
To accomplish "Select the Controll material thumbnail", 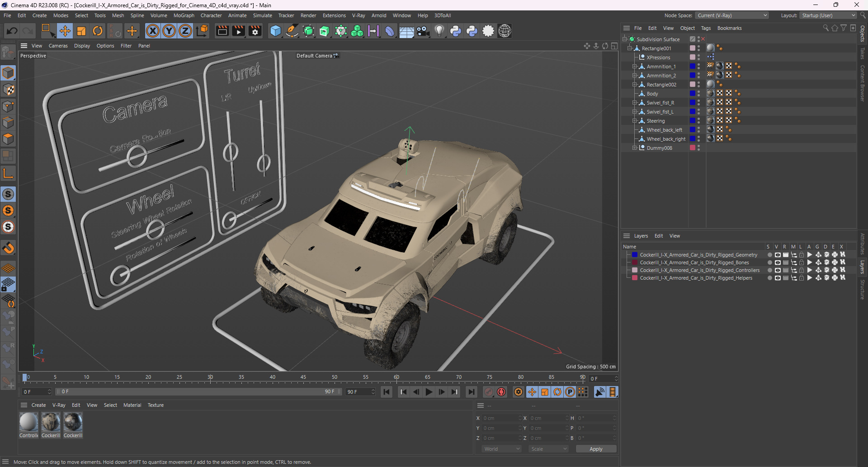I will pyautogui.click(x=28, y=422).
